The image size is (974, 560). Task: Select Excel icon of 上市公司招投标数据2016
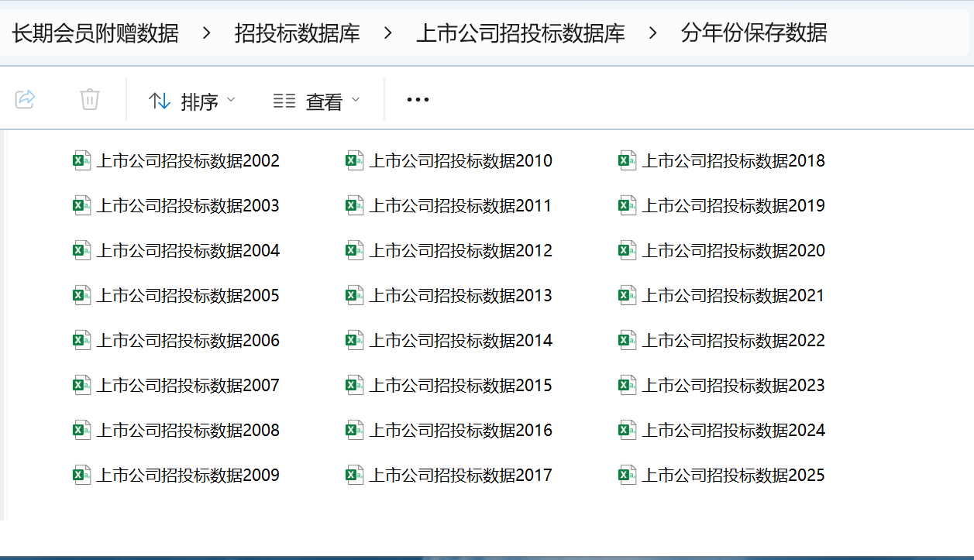[355, 430]
